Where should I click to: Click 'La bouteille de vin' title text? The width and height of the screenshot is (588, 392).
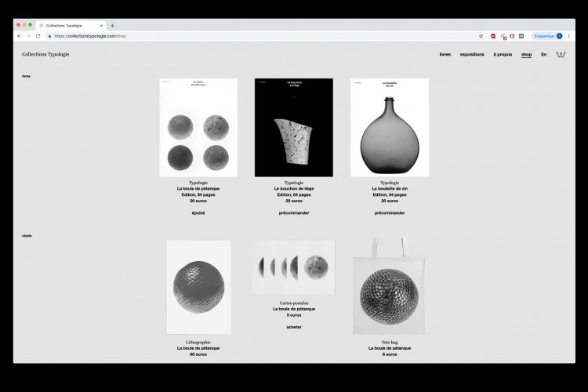pyautogui.click(x=390, y=189)
